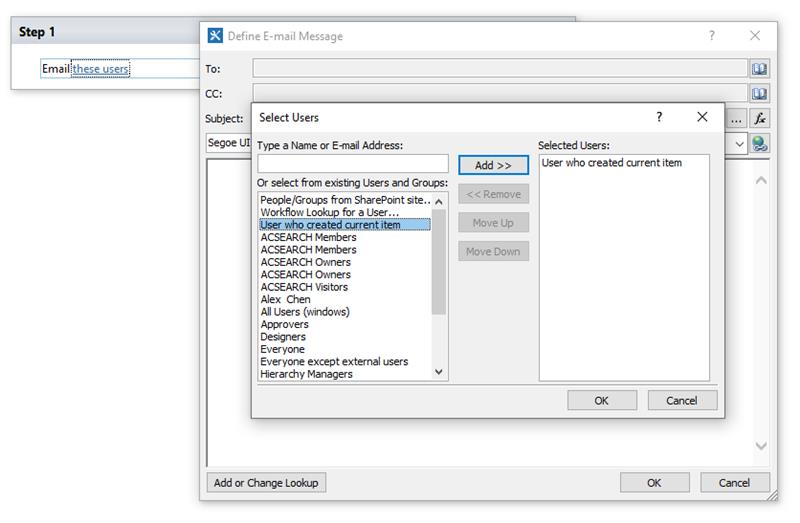This screenshot has height=523, width=800.
Task: Click the ellipsis builder button beside Subject
Action: tap(736, 119)
